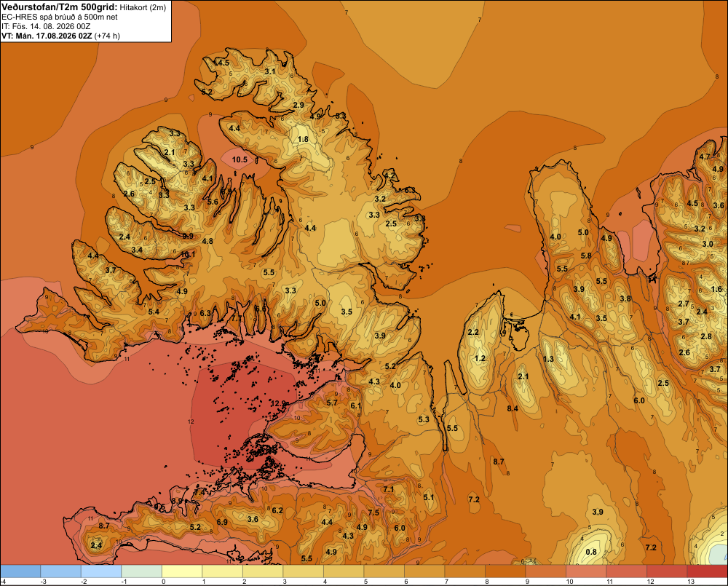Viewport: 728px width, 586px height.
Task: Click the valid time VT: Mán. 17.08.2026 02Z
Action: click(x=47, y=36)
